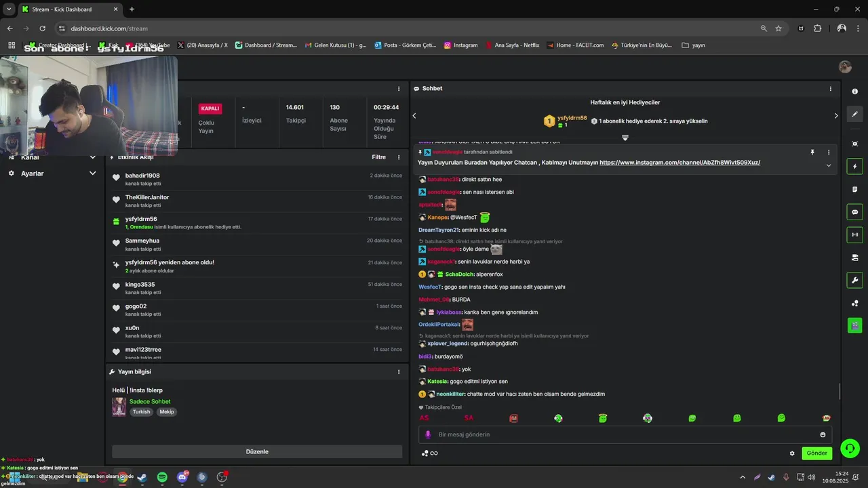Viewport: 868px width, 488px height.
Task: Open the green headset support button
Action: click(850, 448)
